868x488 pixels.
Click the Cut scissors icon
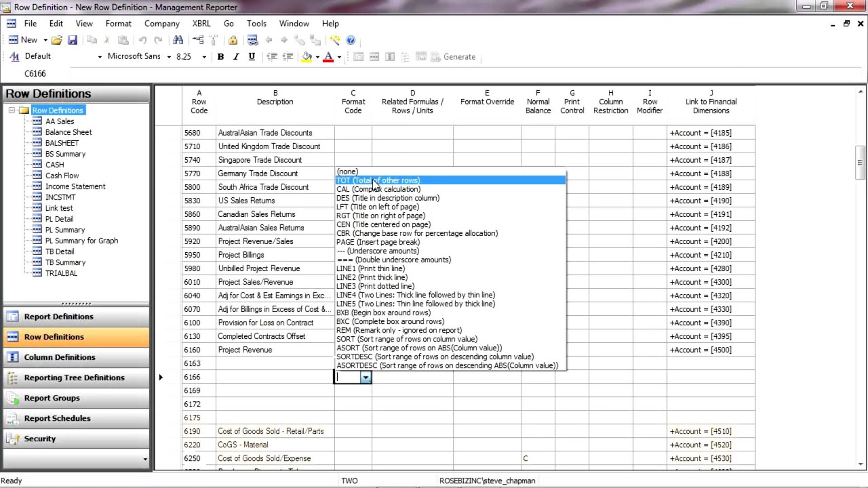(106, 40)
